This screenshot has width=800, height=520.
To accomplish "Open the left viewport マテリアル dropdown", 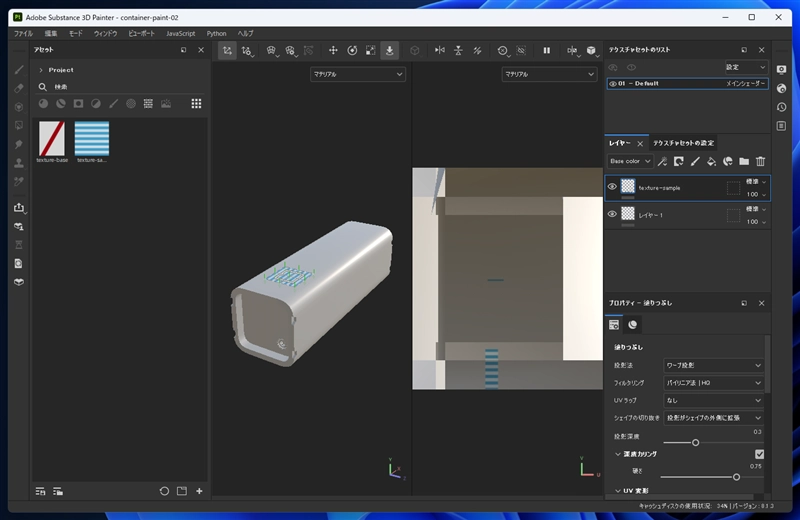I will (x=358, y=74).
